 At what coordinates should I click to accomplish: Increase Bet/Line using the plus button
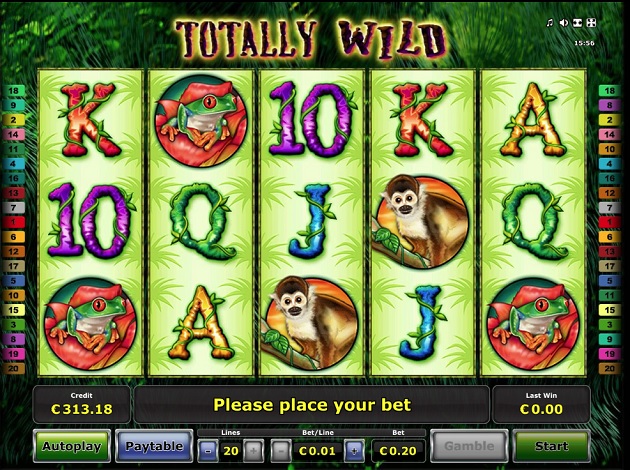click(x=354, y=451)
